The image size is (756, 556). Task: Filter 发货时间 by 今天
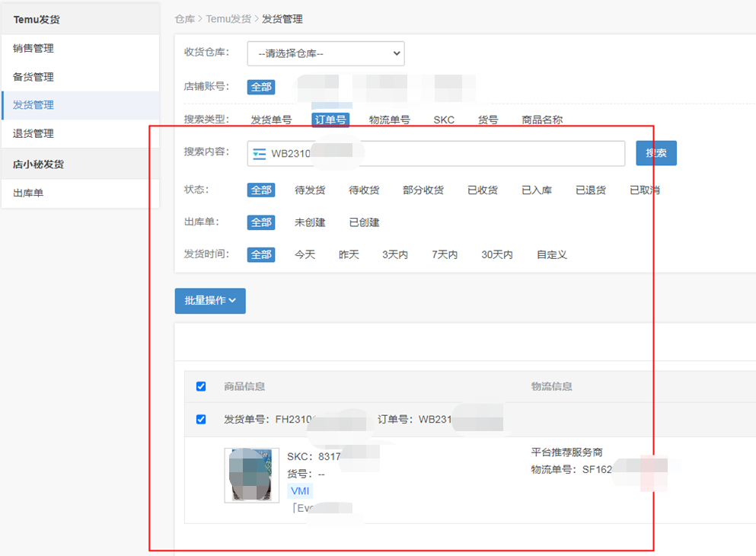click(305, 254)
